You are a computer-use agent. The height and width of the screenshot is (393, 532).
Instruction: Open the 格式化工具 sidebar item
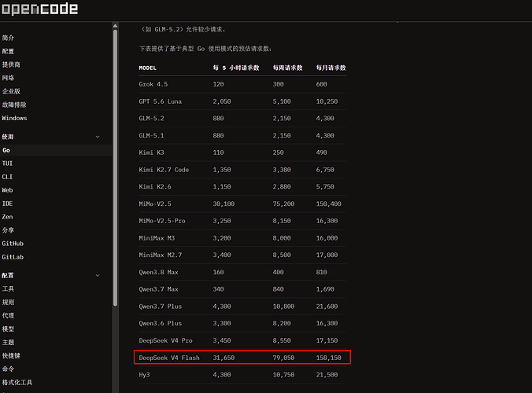click(x=17, y=383)
